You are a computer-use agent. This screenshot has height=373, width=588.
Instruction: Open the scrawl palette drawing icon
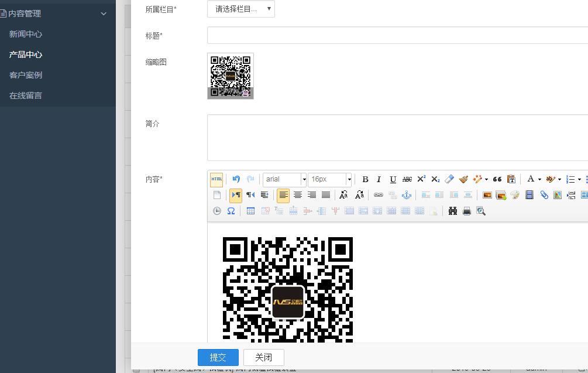point(515,195)
